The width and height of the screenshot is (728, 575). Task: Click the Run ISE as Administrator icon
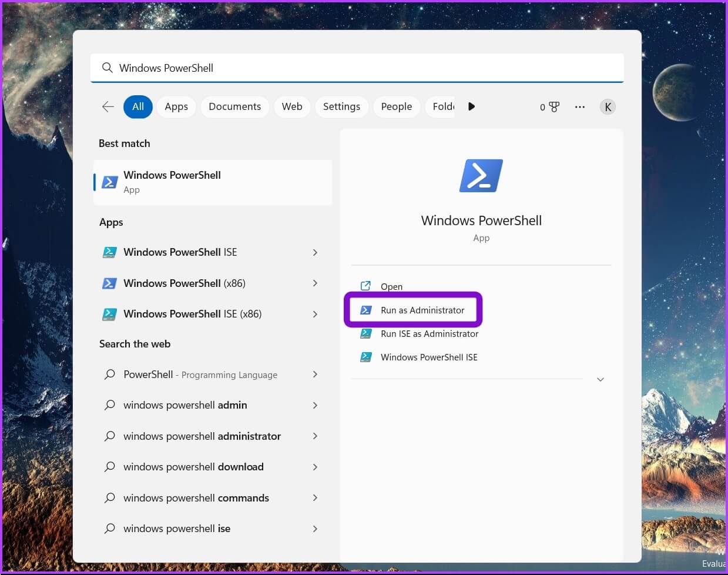tap(365, 333)
